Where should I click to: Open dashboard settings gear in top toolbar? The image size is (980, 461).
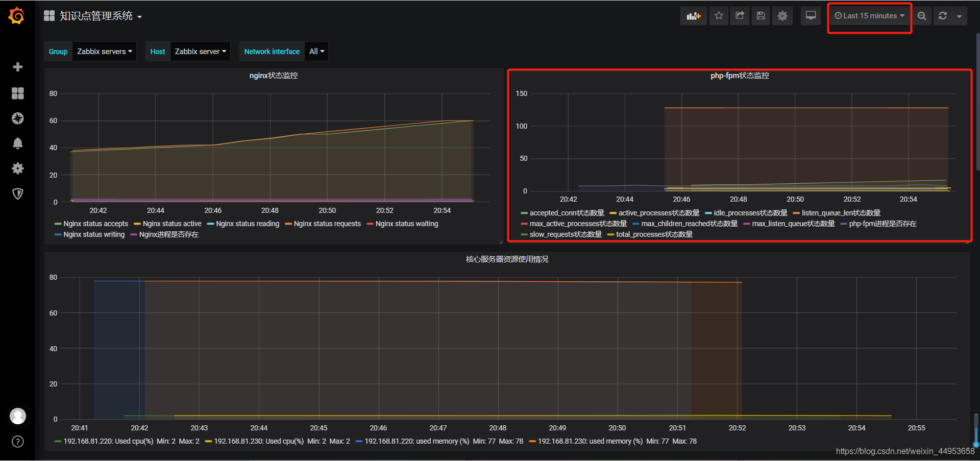tap(782, 16)
